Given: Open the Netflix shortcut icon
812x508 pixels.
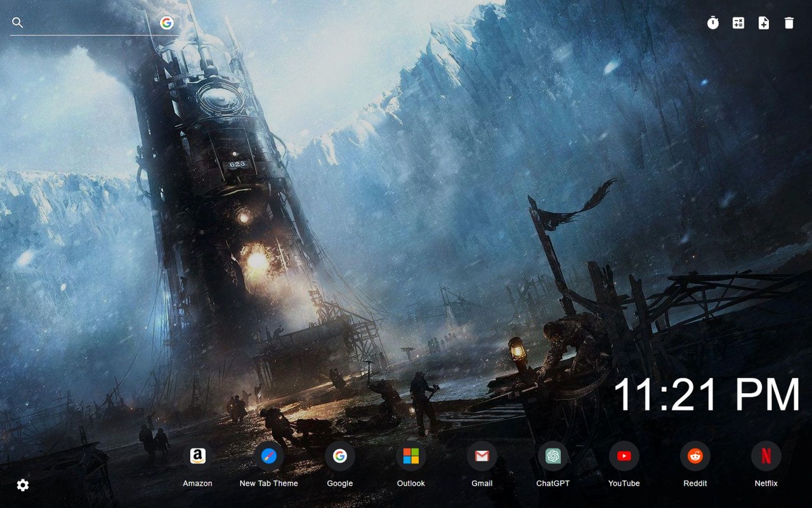Looking at the screenshot, I should click(x=766, y=456).
